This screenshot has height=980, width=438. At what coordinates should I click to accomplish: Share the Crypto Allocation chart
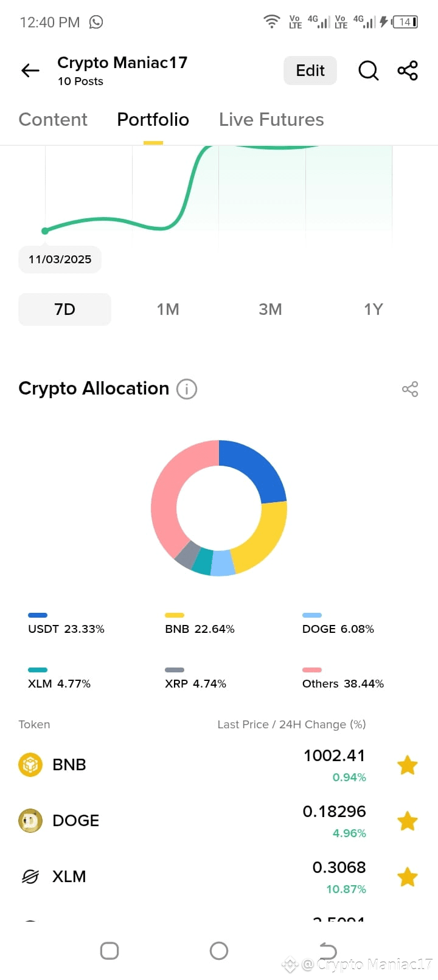[410, 389]
